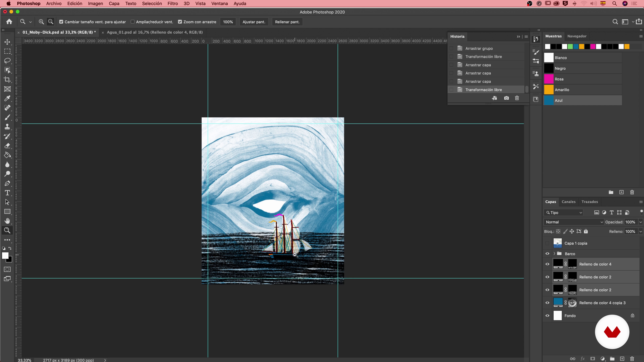This screenshot has height=362, width=644.
Task: Select the Lasso tool
Action: (7, 61)
